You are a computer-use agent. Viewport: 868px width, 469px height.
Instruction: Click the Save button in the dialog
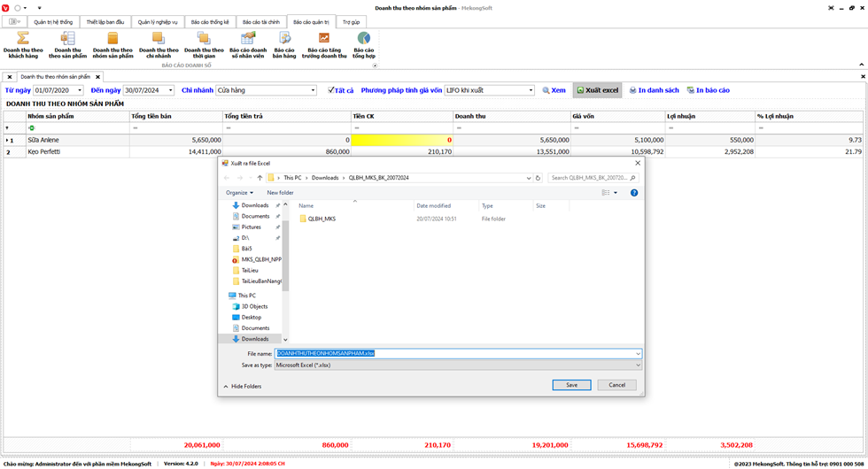[x=571, y=385]
